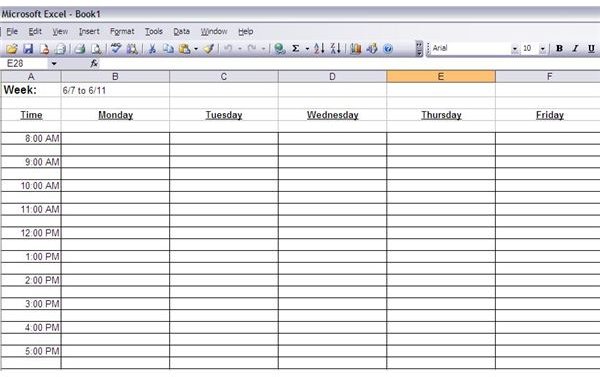The image size is (600, 377).
Task: Toggle Underline formatting button
Action: [591, 49]
